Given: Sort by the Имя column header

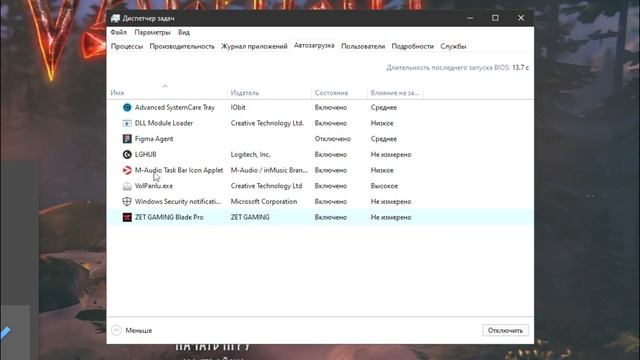Looking at the screenshot, I should coord(117,93).
